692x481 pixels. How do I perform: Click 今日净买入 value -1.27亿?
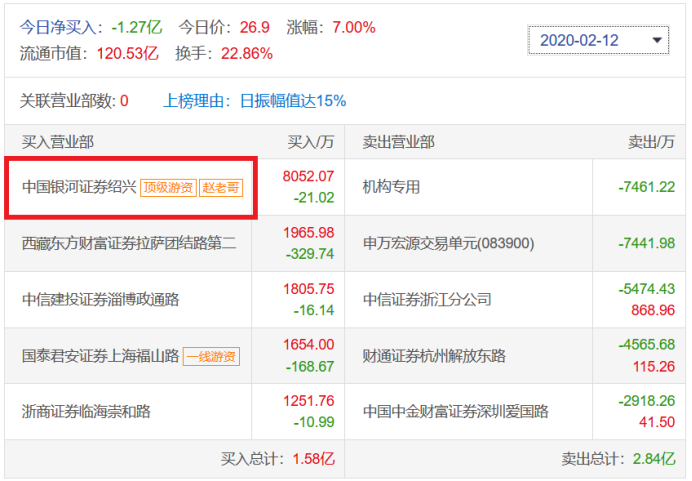pyautogui.click(x=137, y=27)
